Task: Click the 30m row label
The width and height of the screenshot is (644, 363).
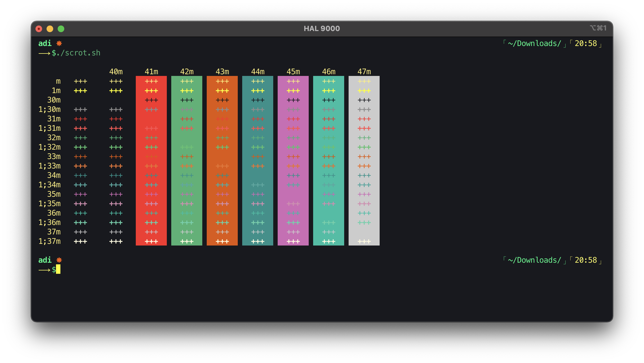Action: 54,100
